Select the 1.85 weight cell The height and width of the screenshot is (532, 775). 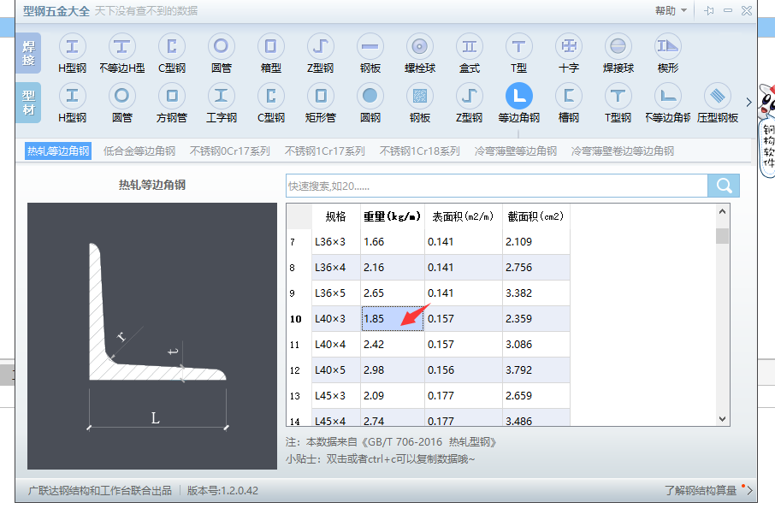(393, 319)
